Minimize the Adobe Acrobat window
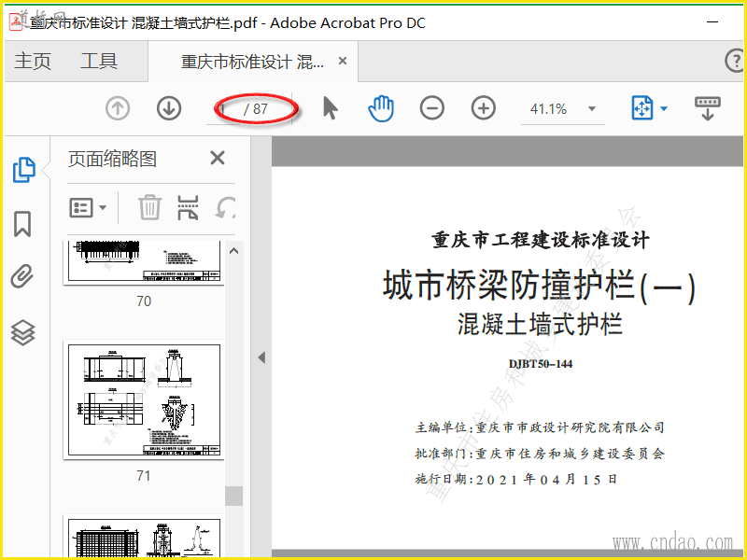 point(712,21)
